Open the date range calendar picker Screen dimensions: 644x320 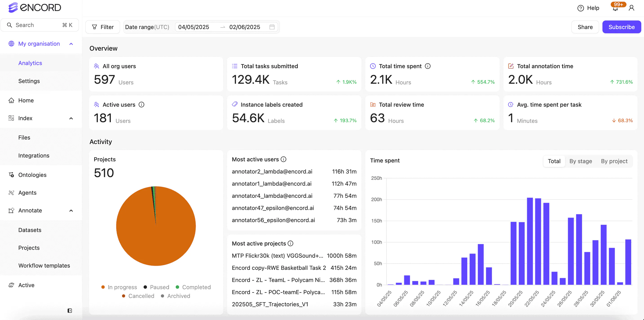coord(272,27)
